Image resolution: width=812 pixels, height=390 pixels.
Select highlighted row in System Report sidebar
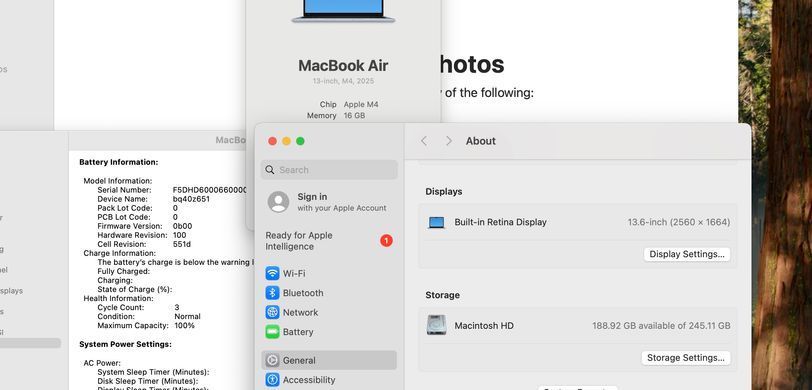coord(30,343)
